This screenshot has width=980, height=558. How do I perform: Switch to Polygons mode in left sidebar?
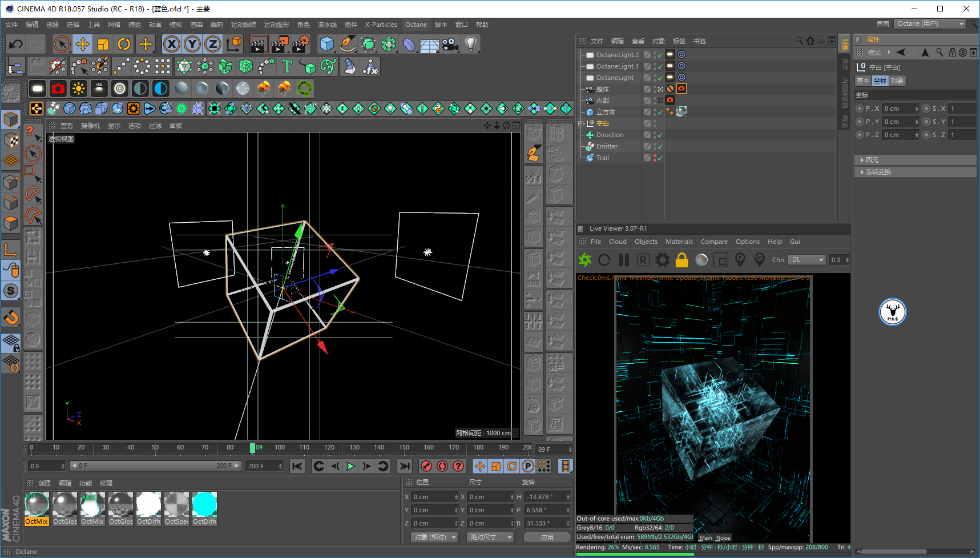coord(11,223)
